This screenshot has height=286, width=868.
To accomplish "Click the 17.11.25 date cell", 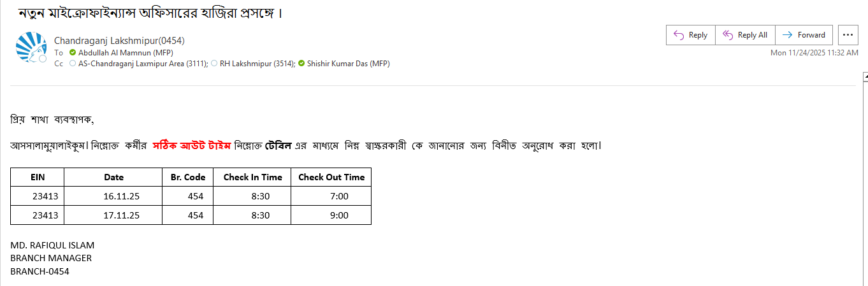I will (x=121, y=215).
